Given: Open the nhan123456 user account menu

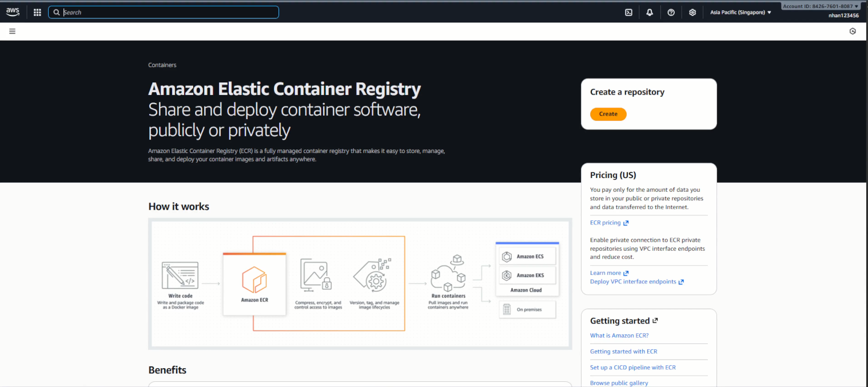Looking at the screenshot, I should pyautogui.click(x=843, y=15).
